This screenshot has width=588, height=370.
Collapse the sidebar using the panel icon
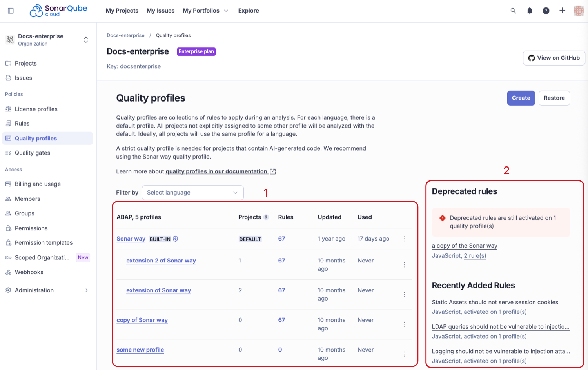pos(11,11)
